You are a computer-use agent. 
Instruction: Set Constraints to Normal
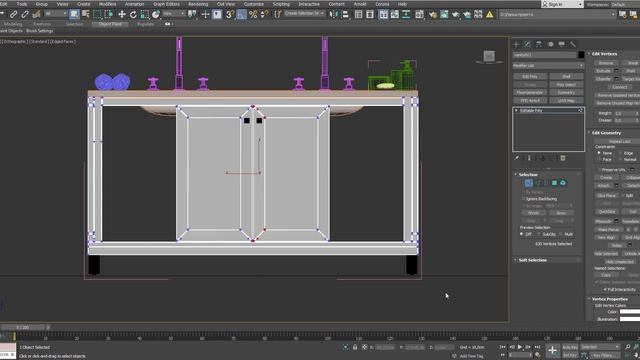click(x=620, y=159)
